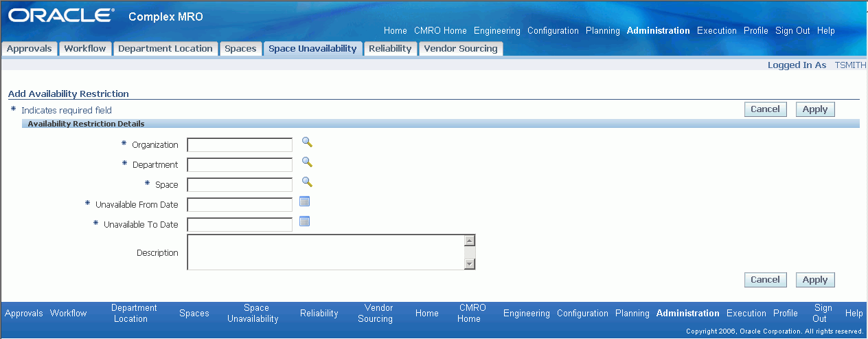Focus the Space input field
Viewport: 868px width, 339px height.
point(240,185)
